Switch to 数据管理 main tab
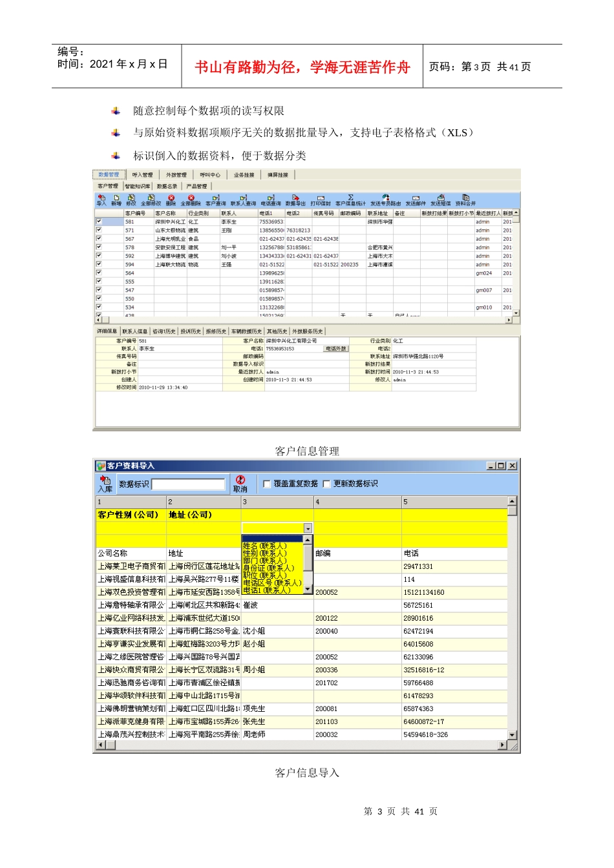Image resolution: width=614 pixels, height=868 pixels. point(109,175)
